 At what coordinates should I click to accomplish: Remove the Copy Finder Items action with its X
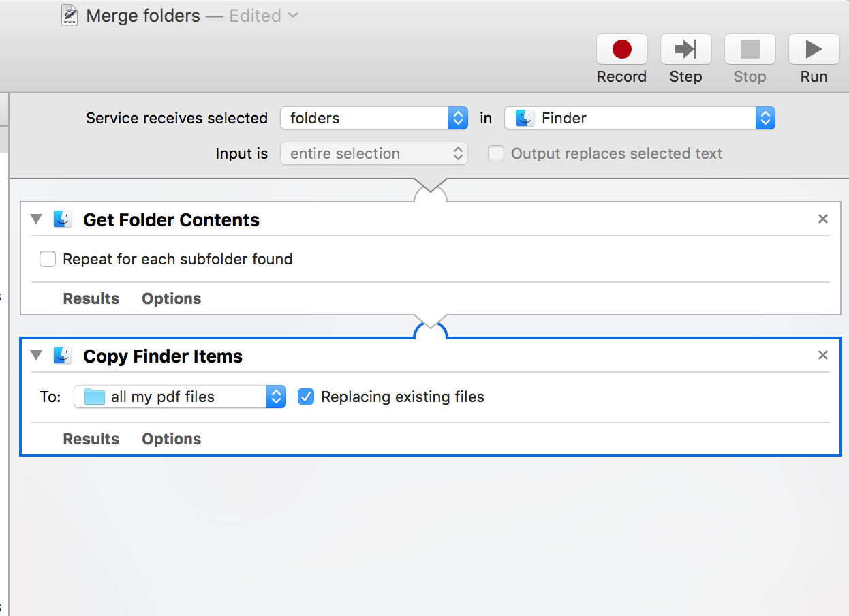click(x=823, y=355)
